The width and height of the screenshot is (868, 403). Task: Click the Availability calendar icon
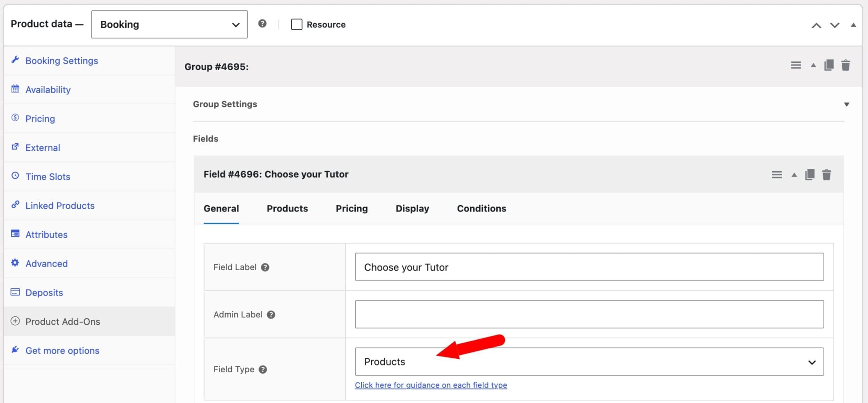15,89
